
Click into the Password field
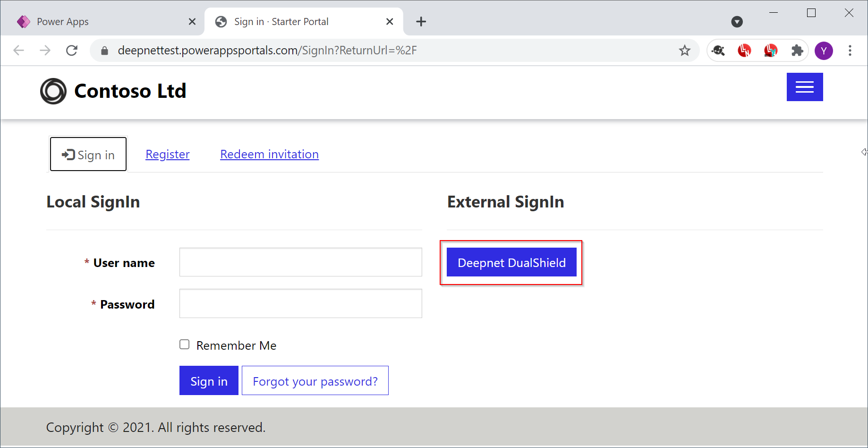[300, 303]
